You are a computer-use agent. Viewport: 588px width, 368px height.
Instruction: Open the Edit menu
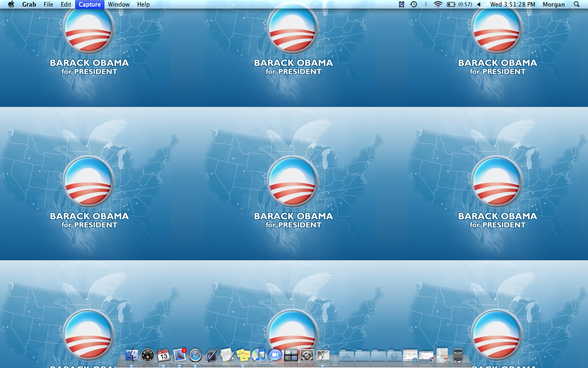66,4
